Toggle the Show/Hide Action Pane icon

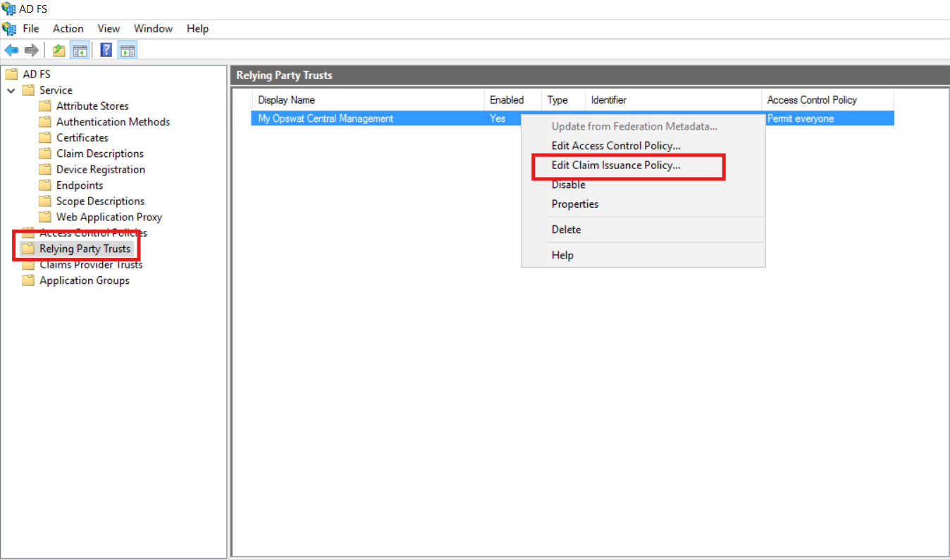click(128, 50)
